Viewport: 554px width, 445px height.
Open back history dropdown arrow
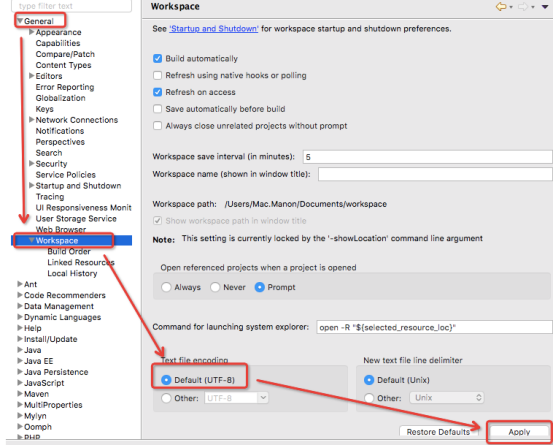tap(511, 7)
